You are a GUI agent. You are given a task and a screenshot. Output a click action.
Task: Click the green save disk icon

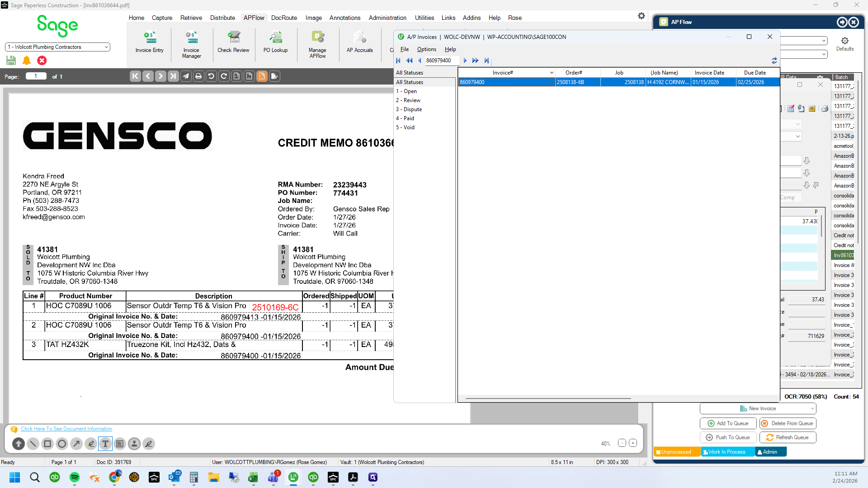[11, 60]
